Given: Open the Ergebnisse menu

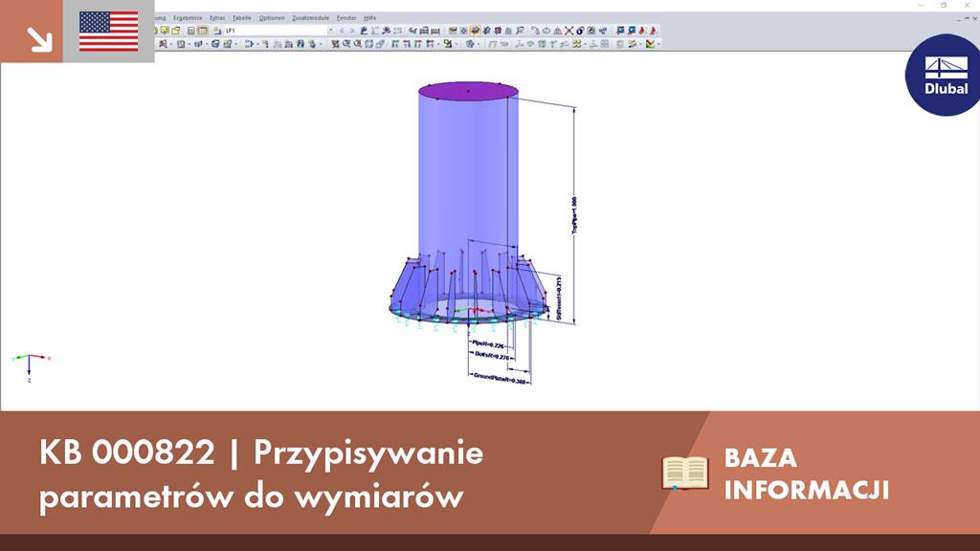Looking at the screenshot, I should [x=188, y=18].
